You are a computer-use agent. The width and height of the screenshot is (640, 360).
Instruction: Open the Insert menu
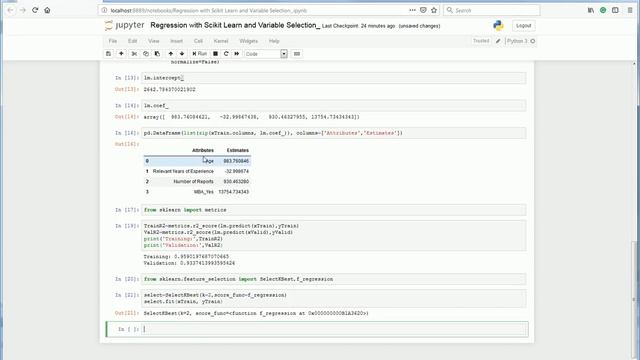click(x=176, y=41)
